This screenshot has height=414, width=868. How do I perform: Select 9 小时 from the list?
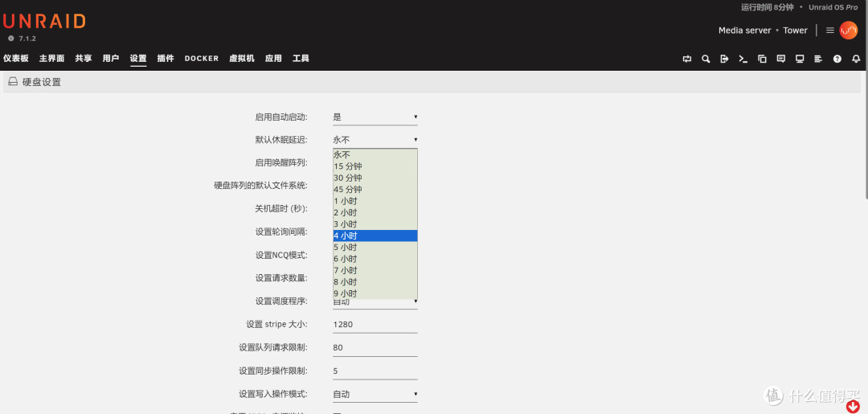375,293
